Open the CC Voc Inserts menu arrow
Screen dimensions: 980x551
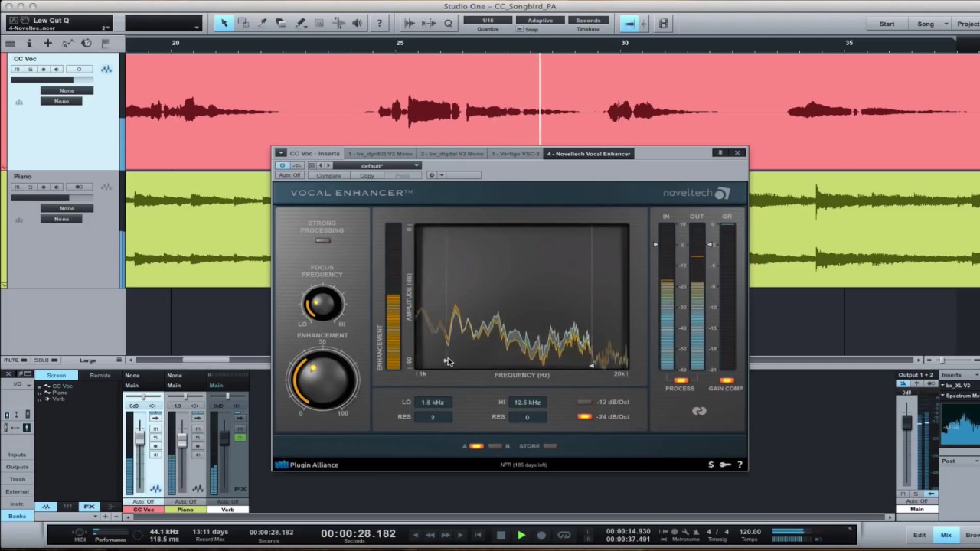281,153
